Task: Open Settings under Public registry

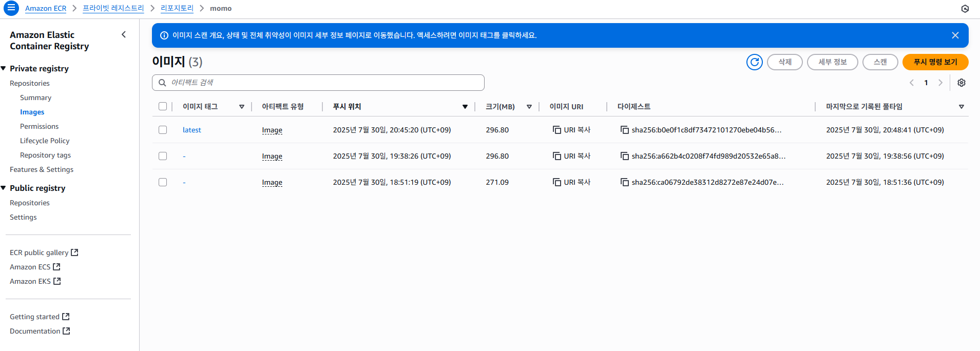Action: [x=23, y=217]
